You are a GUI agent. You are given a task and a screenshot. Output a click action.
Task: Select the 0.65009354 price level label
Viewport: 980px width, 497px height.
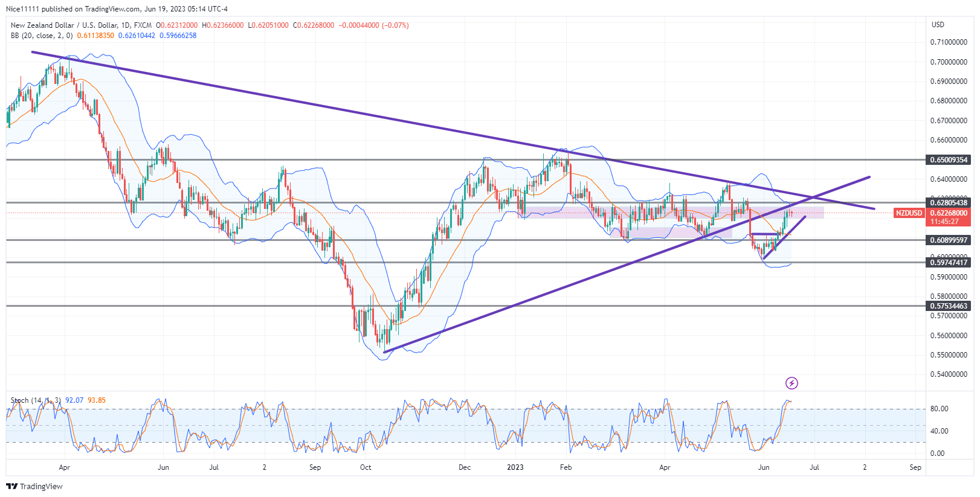pos(948,160)
